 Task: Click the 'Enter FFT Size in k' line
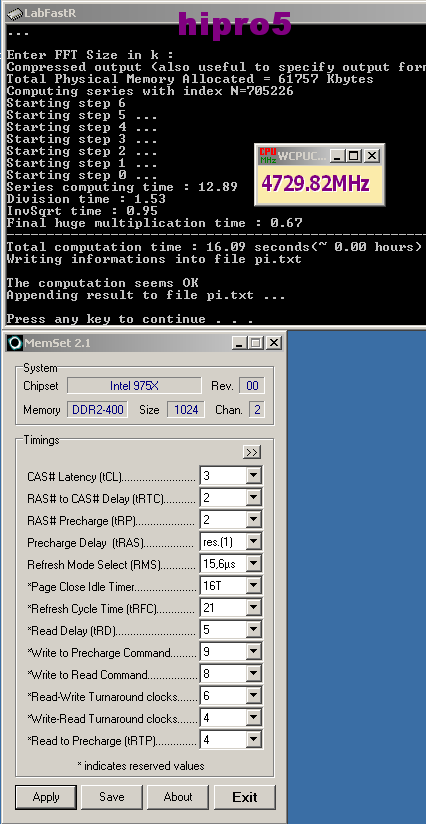[90, 55]
